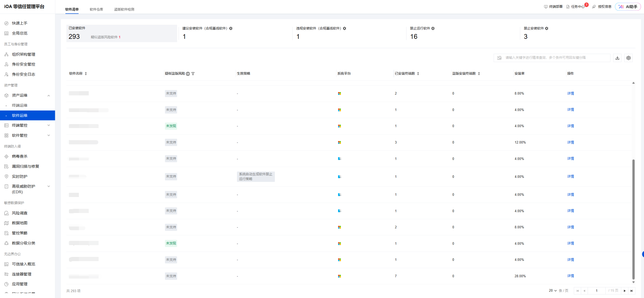Expand the 终端管控 sidebar menu

[x=48, y=126]
